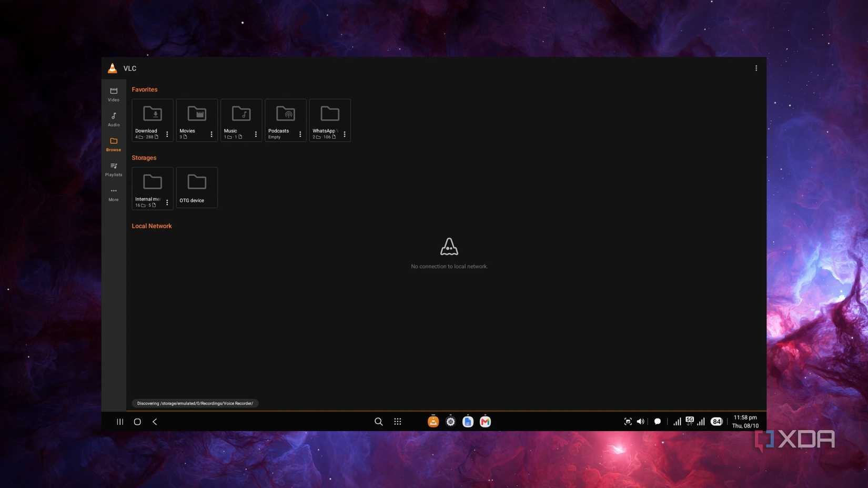The height and width of the screenshot is (488, 868).
Task: Open the taskbar search icon
Action: (378, 422)
